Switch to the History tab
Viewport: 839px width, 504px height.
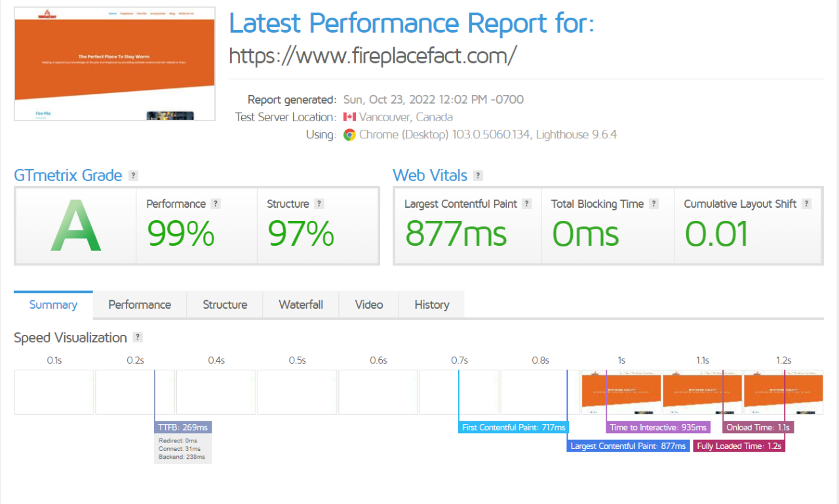coord(431,304)
